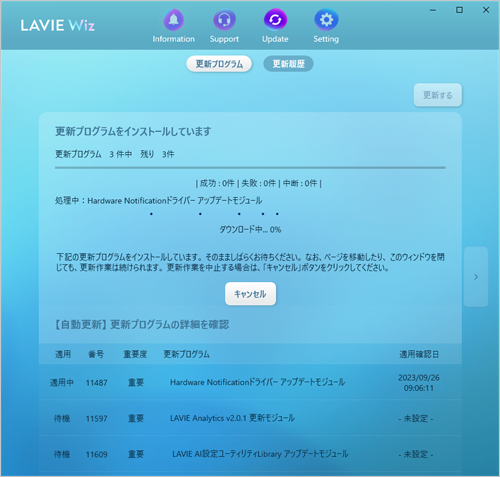Select update number 11609
Viewport: 500px width, 477px height.
click(x=97, y=454)
